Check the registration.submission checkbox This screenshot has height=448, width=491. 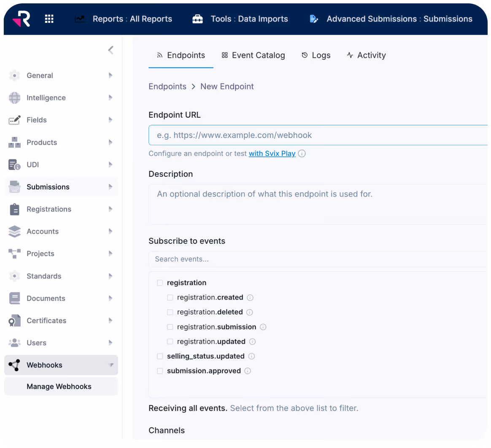(x=170, y=327)
